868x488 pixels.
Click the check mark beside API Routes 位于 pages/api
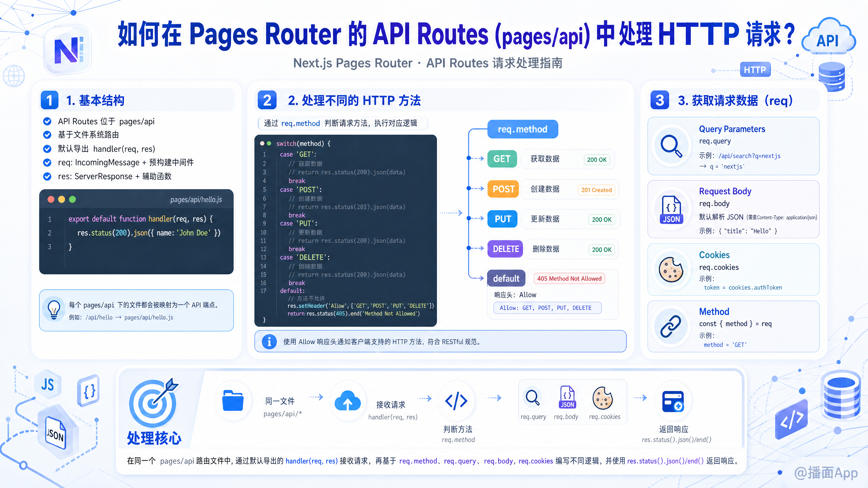point(47,121)
